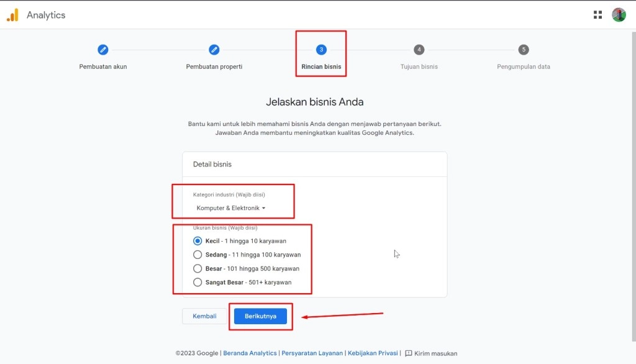Go to the Tujuan bisnis step
Image resolution: width=636 pixels, height=364 pixels.
[419, 66]
